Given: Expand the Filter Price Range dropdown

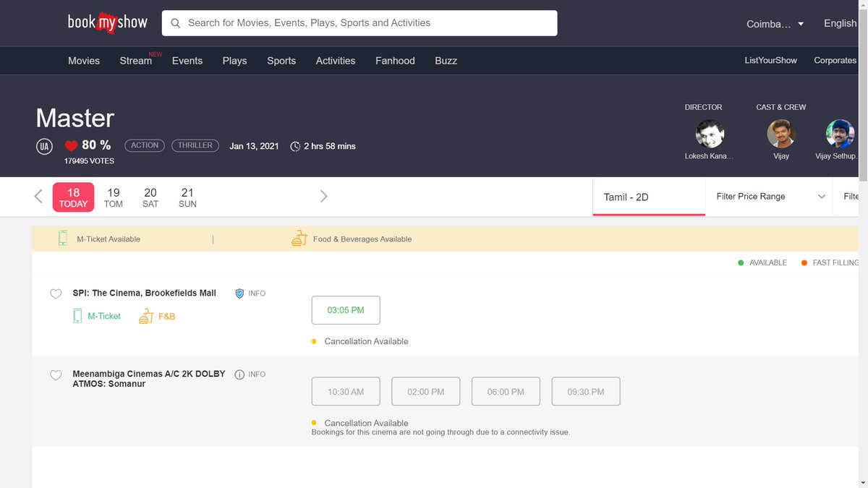Looking at the screenshot, I should pyautogui.click(x=770, y=197).
